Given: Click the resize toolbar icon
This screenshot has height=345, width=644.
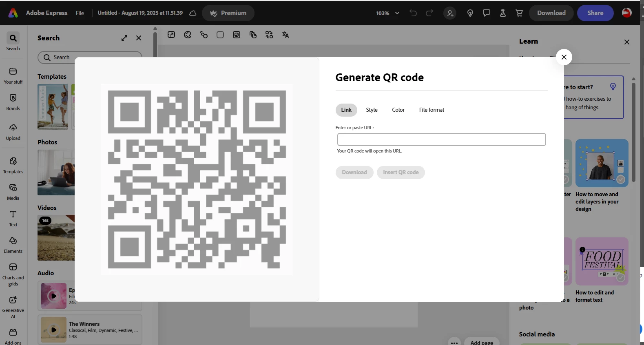Looking at the screenshot, I should 171,35.
